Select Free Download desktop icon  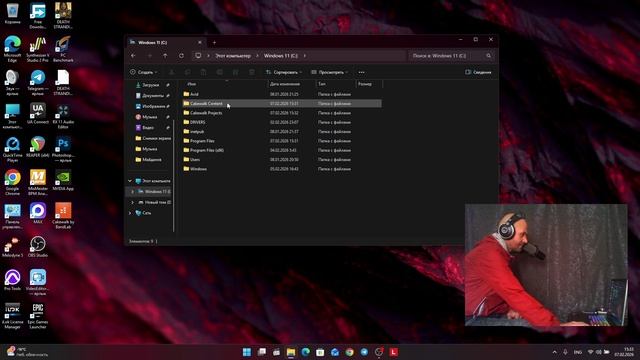(x=38, y=16)
